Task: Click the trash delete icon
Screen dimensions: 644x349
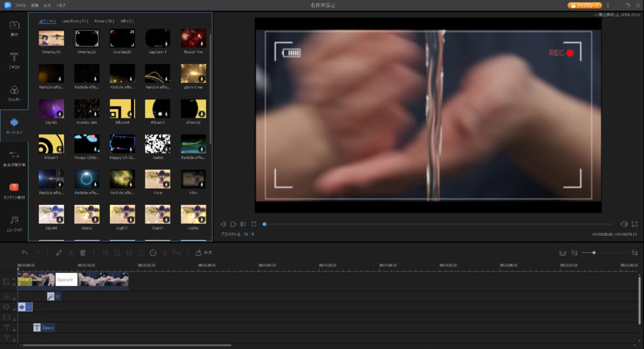Action: point(83,253)
